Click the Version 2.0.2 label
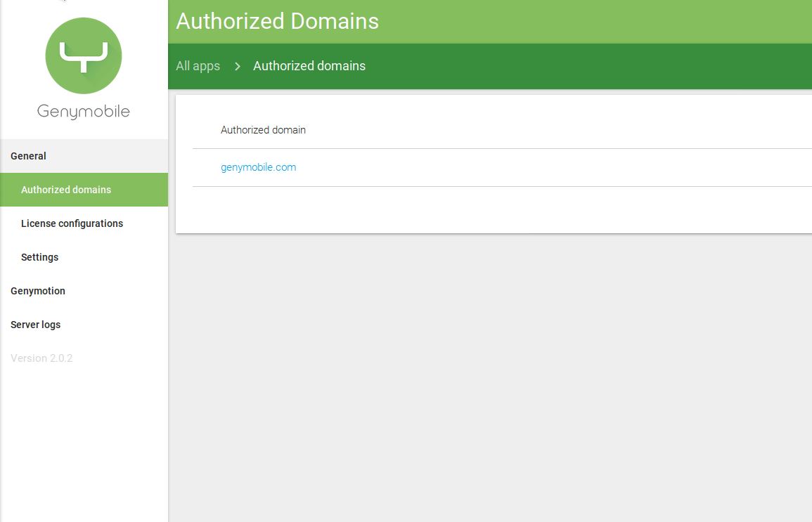This screenshot has width=812, height=522. point(41,358)
